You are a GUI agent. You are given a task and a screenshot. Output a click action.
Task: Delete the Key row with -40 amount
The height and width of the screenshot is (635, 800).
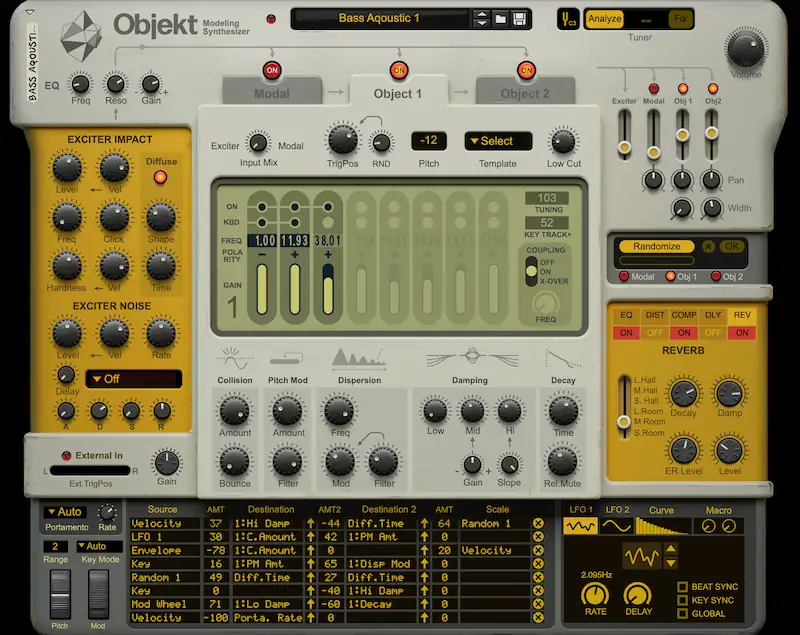pyautogui.click(x=538, y=591)
